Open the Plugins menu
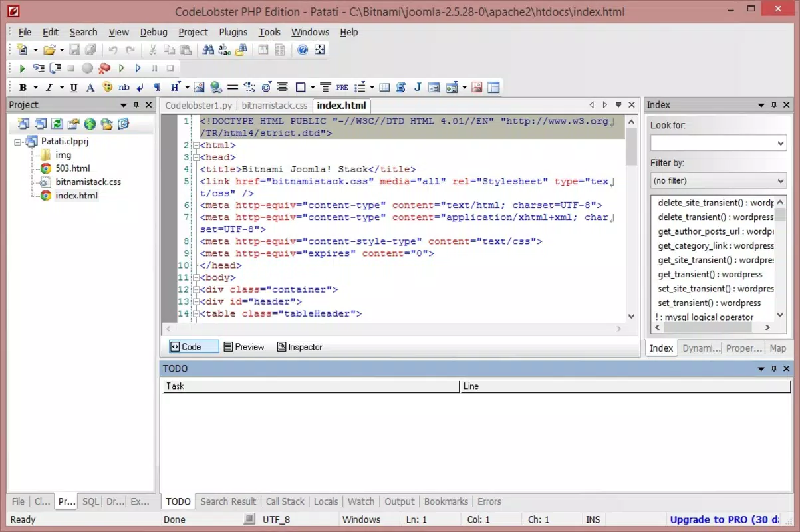 [x=233, y=32]
